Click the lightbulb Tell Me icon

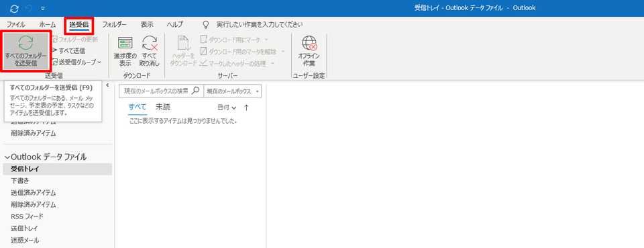pos(207,25)
